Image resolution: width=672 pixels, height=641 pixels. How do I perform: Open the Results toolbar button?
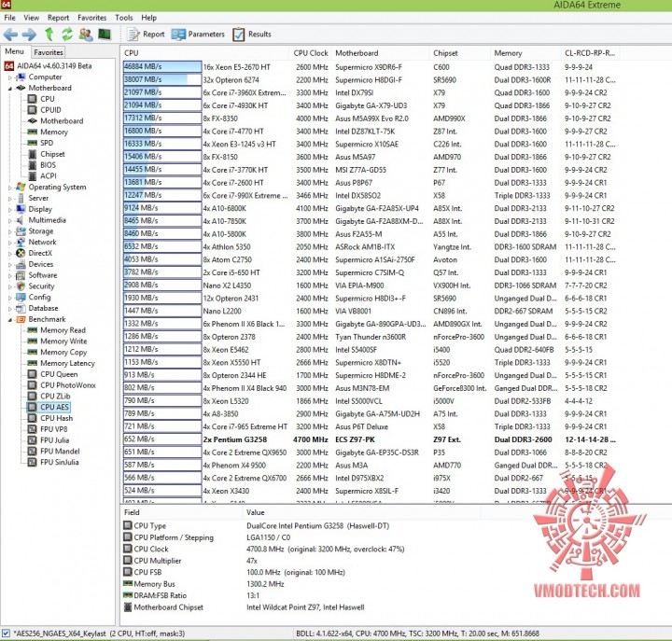252,35
